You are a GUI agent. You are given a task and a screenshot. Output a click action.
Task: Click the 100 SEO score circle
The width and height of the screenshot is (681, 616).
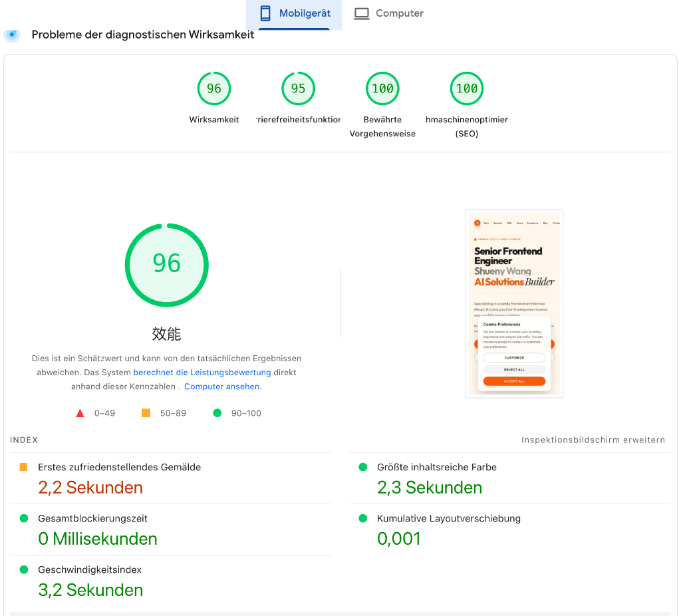tap(466, 88)
